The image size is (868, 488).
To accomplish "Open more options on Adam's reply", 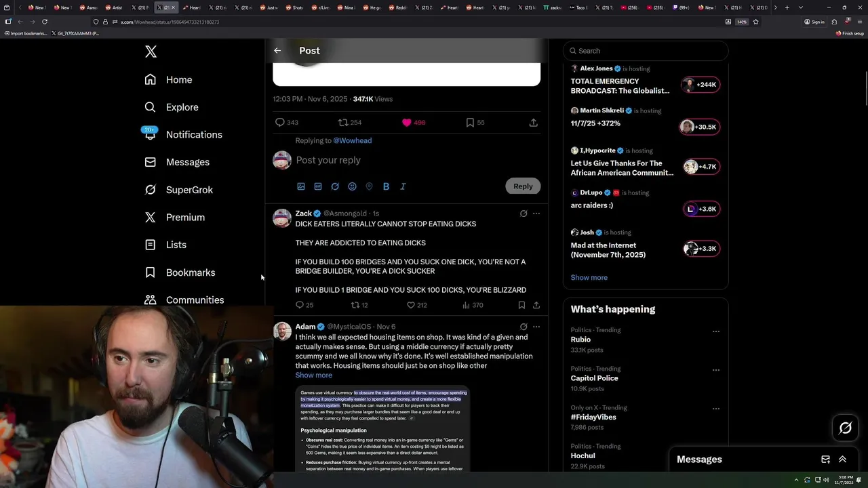I will (536, 327).
